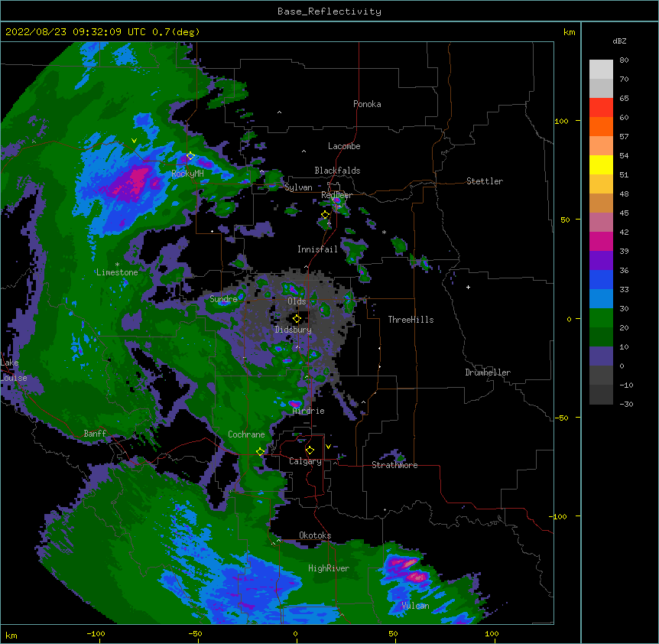Click the Ponoka city label
The image size is (659, 644).
367,104
